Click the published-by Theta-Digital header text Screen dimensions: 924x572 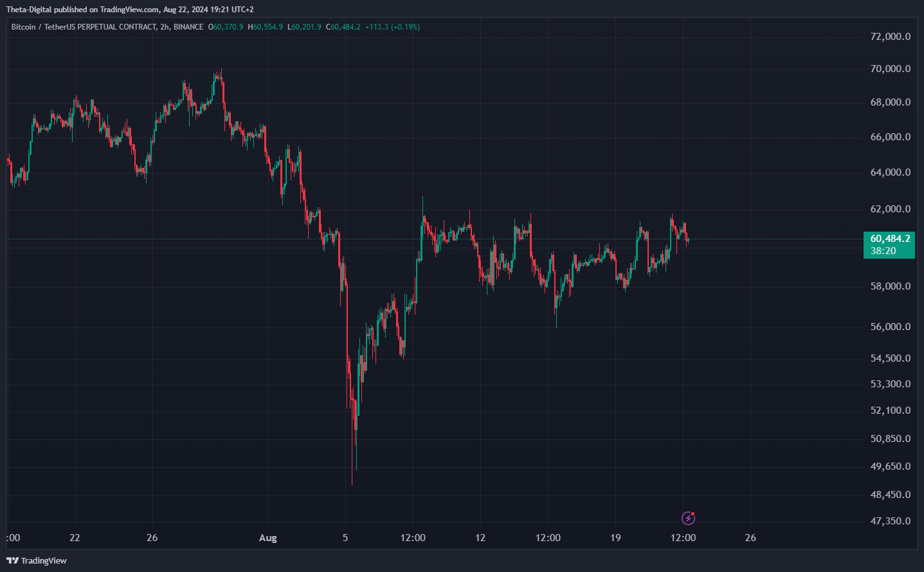tap(130, 10)
